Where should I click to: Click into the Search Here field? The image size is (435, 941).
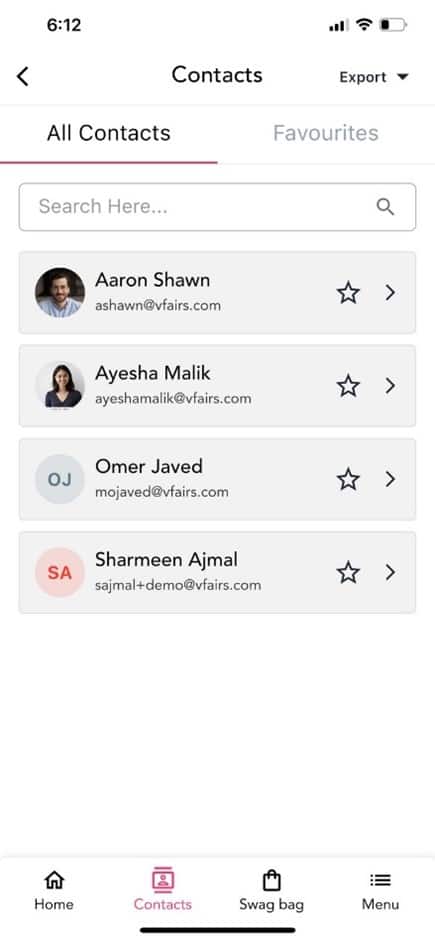[217, 207]
